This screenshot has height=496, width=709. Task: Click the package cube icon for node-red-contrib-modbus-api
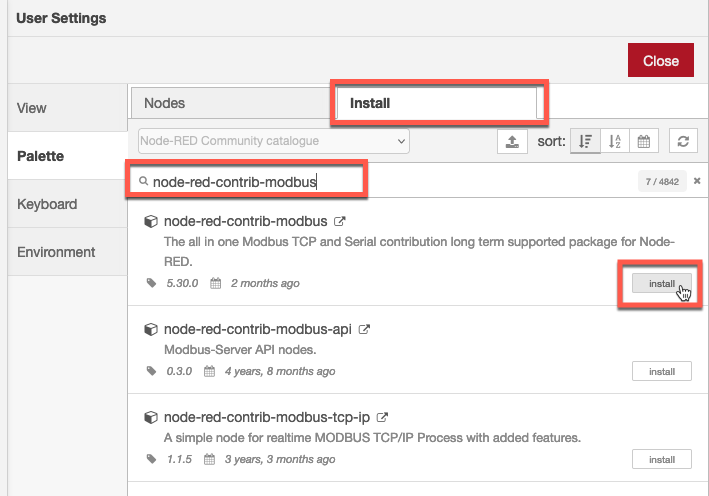(x=151, y=329)
